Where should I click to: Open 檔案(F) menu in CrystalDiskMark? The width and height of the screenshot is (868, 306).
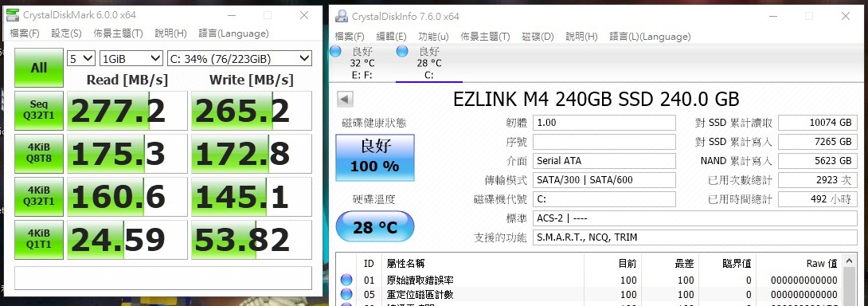point(25,33)
